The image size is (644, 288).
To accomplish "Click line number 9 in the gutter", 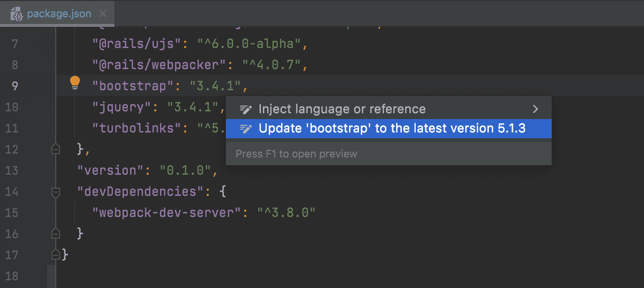I will click(x=14, y=86).
